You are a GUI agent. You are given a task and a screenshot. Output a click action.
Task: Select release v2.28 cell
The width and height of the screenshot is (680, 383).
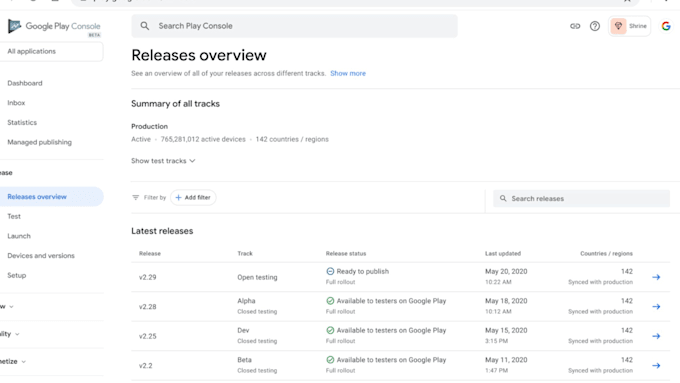pyautogui.click(x=147, y=307)
